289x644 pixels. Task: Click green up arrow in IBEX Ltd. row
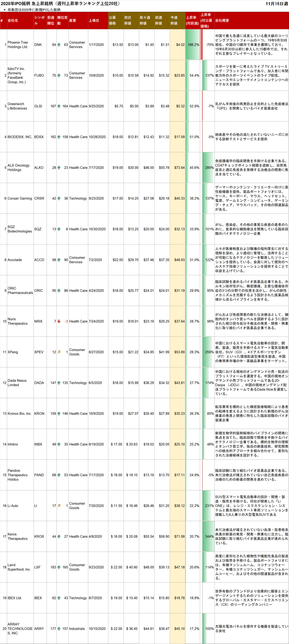(x=59, y=598)
